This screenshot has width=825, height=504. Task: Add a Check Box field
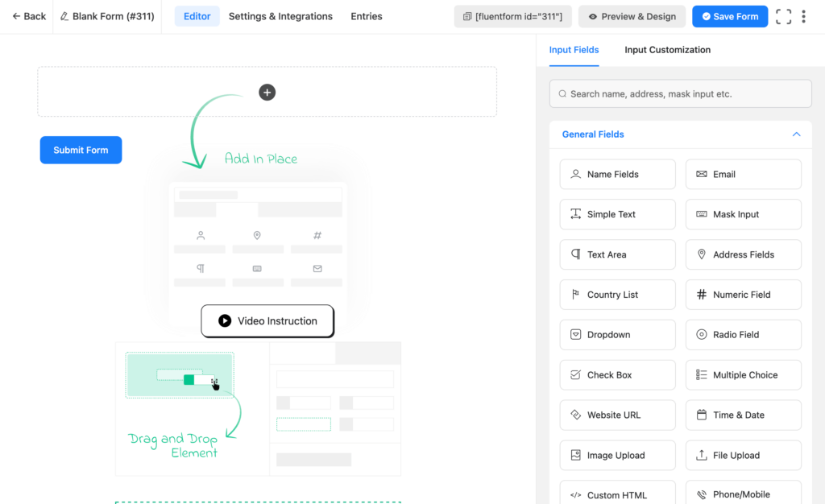617,374
